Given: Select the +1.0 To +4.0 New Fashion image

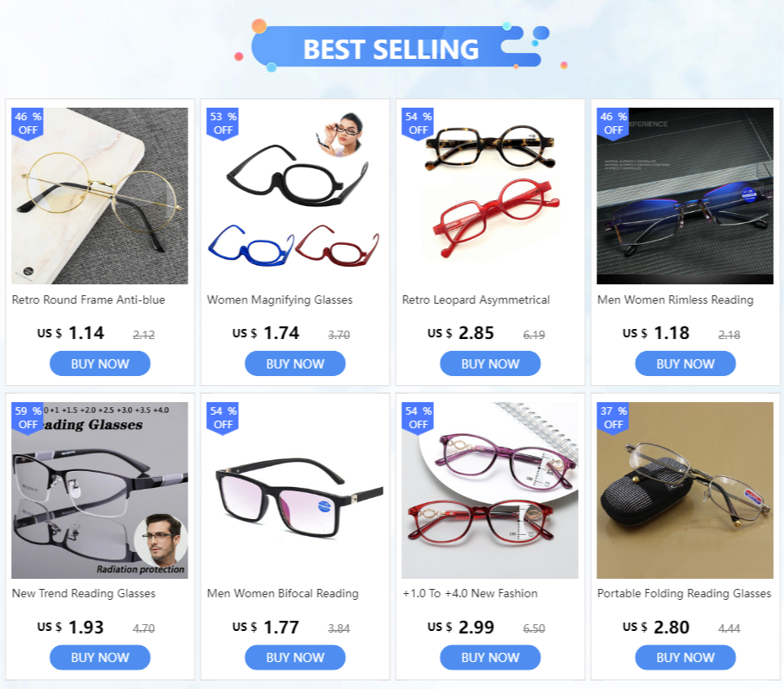Looking at the screenshot, I should tap(490, 490).
